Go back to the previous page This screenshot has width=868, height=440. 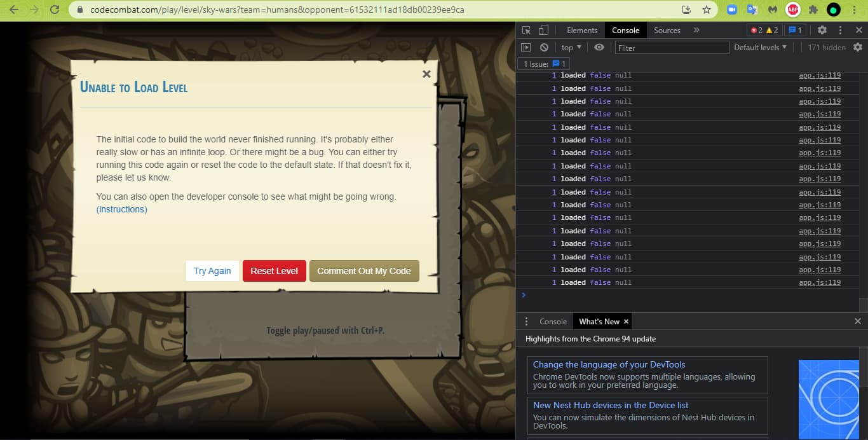click(x=14, y=10)
